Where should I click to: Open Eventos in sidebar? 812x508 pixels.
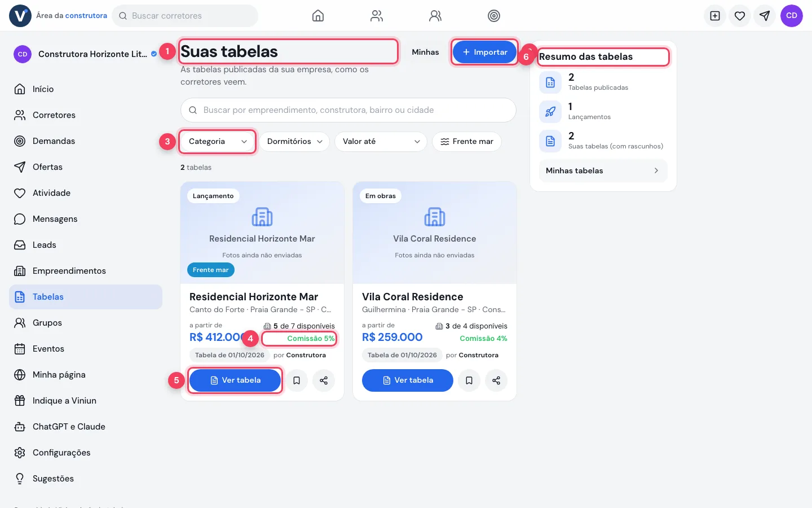point(86,349)
